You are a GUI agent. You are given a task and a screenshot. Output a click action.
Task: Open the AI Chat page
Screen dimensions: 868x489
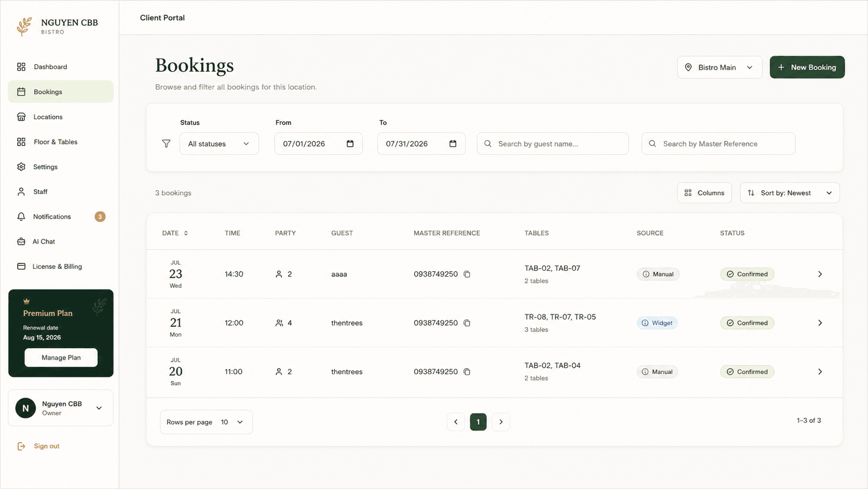(x=61, y=242)
